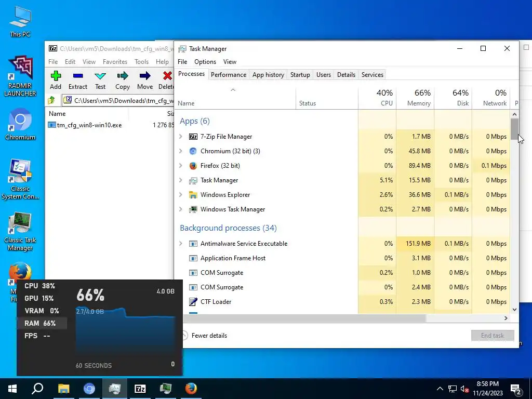Image resolution: width=532 pixels, height=399 pixels.
Task: Click 7-Zip taskbar icon
Action: pyautogui.click(x=140, y=389)
